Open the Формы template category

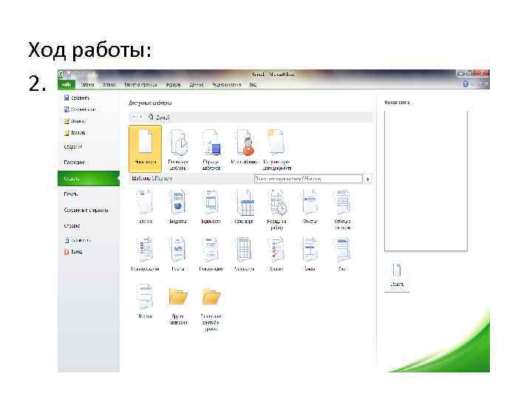146,301
